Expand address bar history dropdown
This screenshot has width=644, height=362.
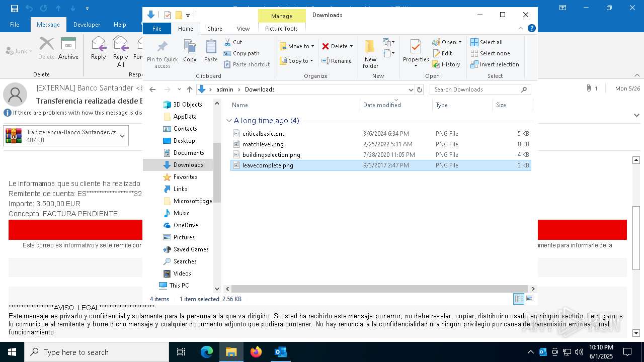[411, 89]
